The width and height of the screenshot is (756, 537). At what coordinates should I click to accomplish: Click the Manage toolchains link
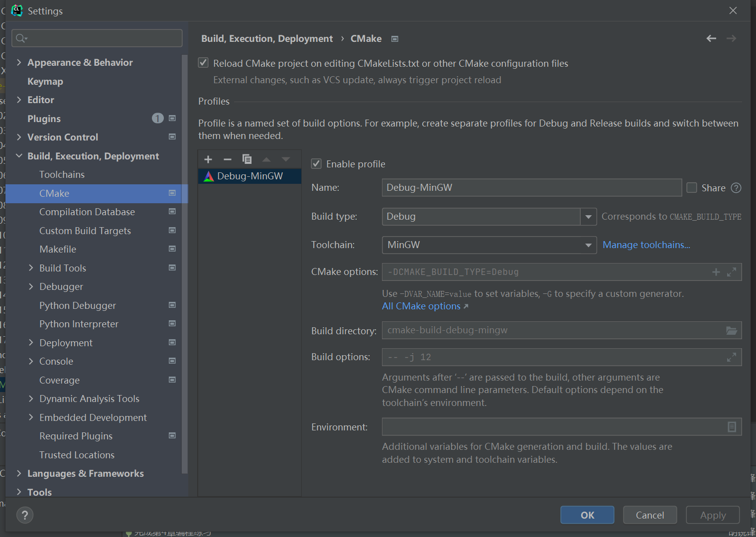[x=646, y=245]
